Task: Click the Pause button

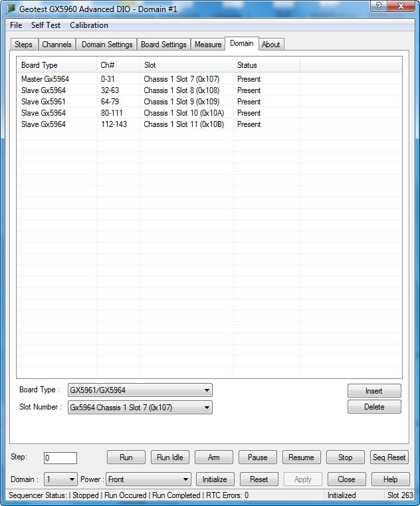Action: tap(258, 457)
